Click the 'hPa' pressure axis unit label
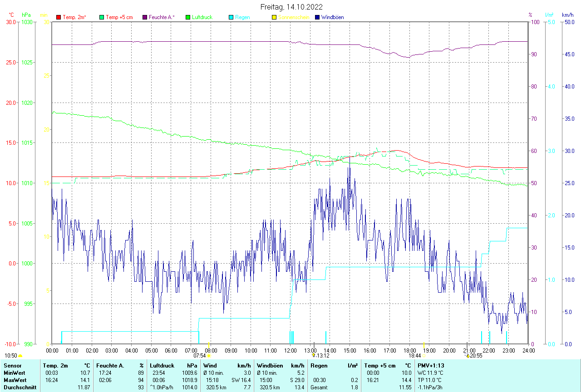581x392 pixels. [26, 15]
